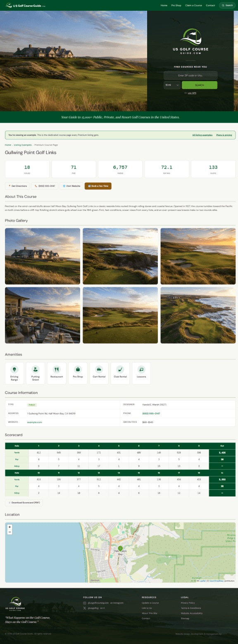This screenshot has height=644, width=238.
Task: Click the 6,757 yards stat card
Action: point(120,169)
